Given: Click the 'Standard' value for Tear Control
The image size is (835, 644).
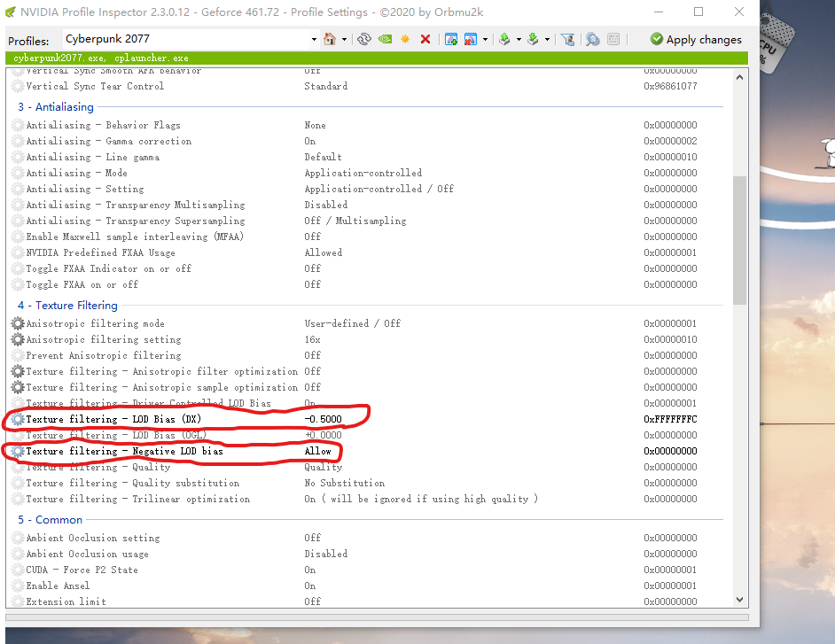Looking at the screenshot, I should point(326,86).
